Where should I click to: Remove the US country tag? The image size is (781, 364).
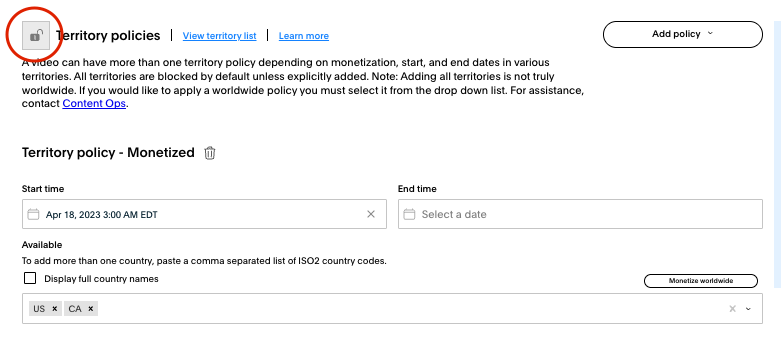55,309
